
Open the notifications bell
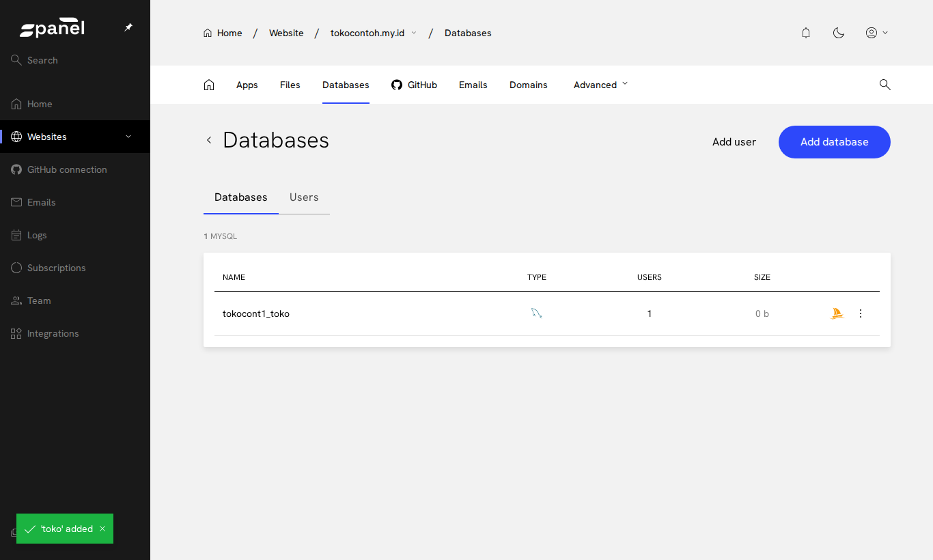[x=806, y=33]
